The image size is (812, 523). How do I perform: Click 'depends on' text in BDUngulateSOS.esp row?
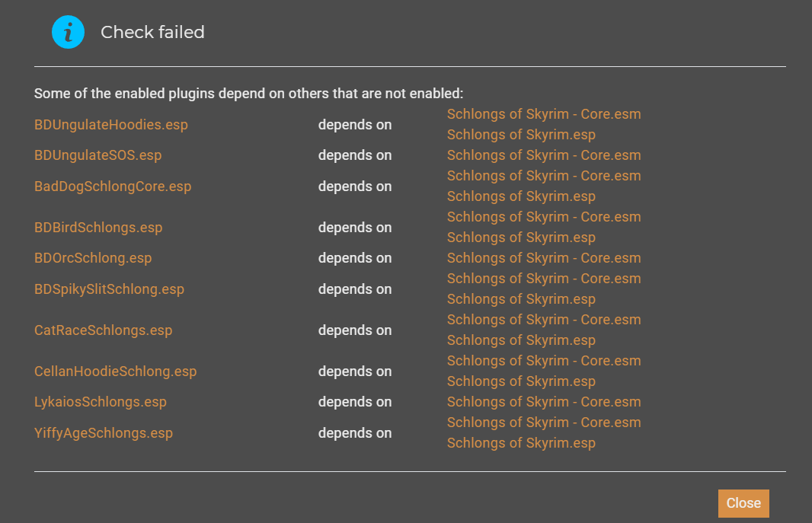click(x=355, y=155)
